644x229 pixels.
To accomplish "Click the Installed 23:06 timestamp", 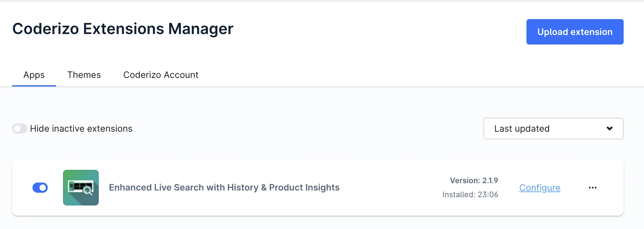I will pyautogui.click(x=470, y=195).
